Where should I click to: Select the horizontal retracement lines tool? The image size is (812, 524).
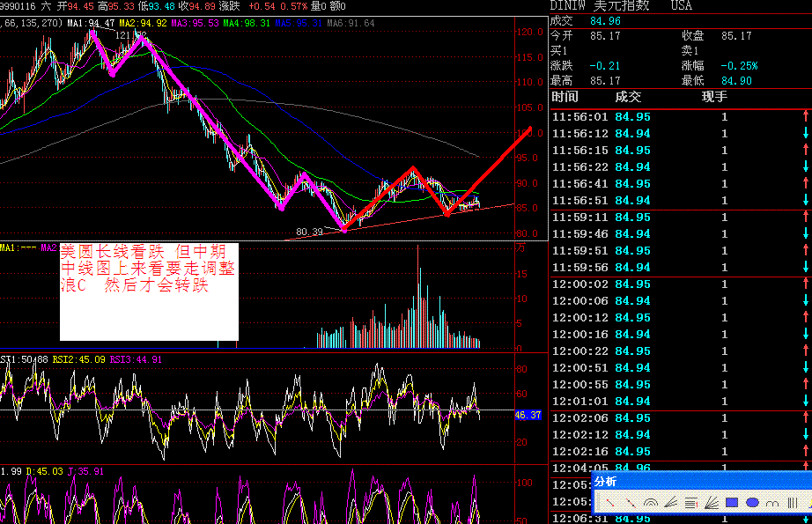tap(691, 502)
